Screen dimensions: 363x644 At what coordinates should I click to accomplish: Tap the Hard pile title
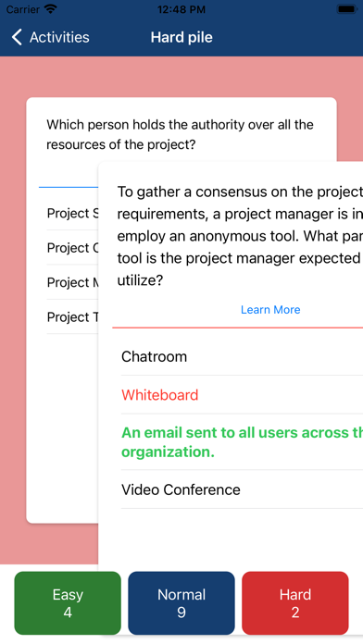point(181,37)
